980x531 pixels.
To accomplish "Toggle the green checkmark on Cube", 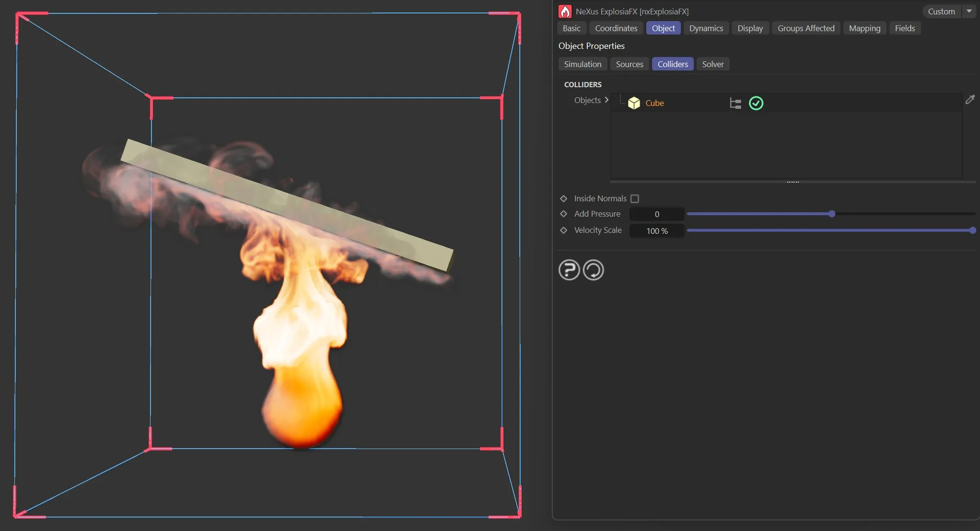I will click(756, 103).
